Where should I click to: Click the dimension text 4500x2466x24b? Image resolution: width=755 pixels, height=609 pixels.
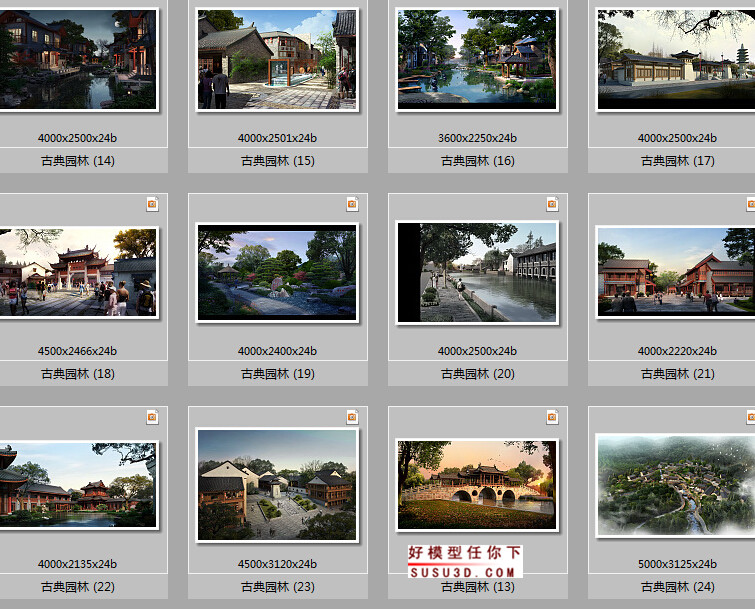[x=77, y=351]
